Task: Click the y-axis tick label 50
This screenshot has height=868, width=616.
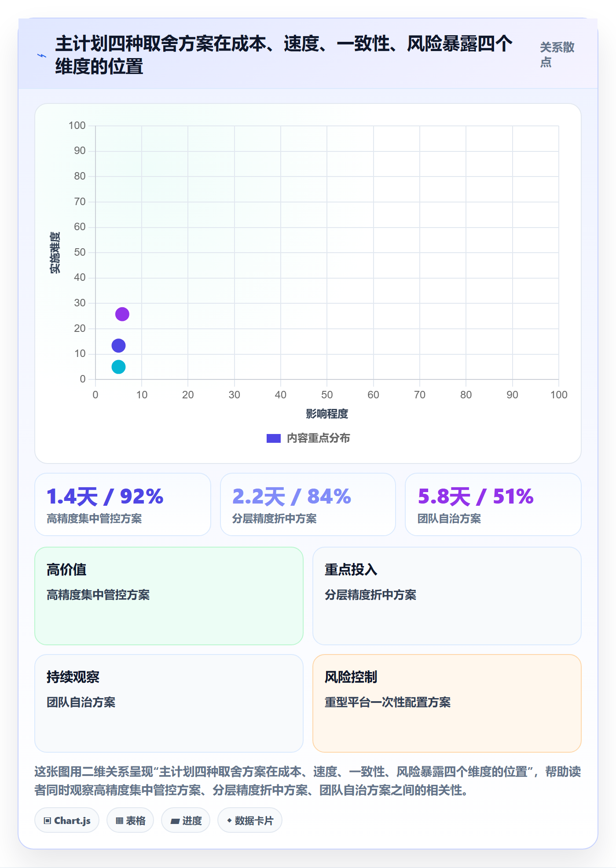Action: pos(80,252)
